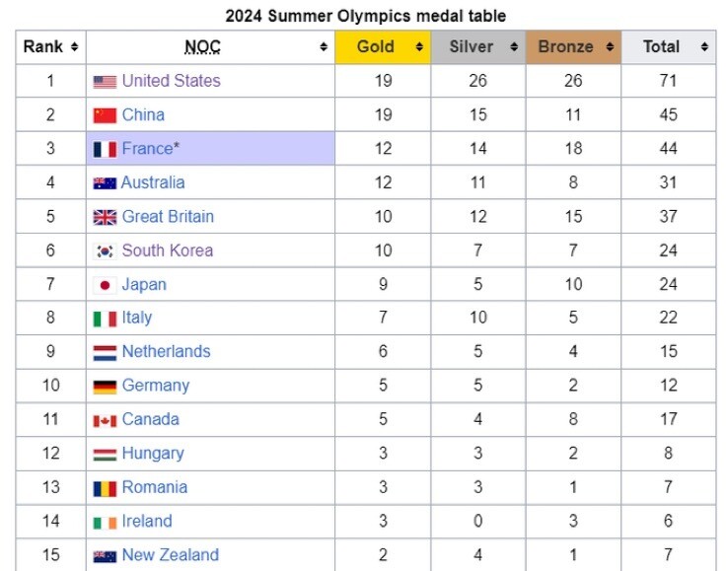The image size is (728, 571).
Task: Open the New Zealand link
Action: pos(171,555)
